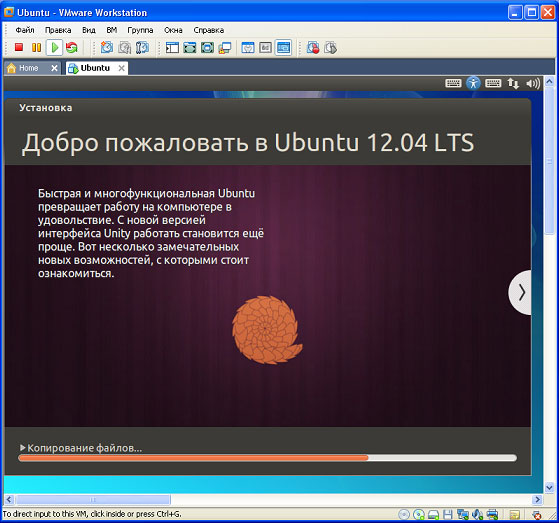Open the sound volume indicator in Ubuntu panel
Viewport: 559px width, 523px height.
pyautogui.click(x=533, y=83)
